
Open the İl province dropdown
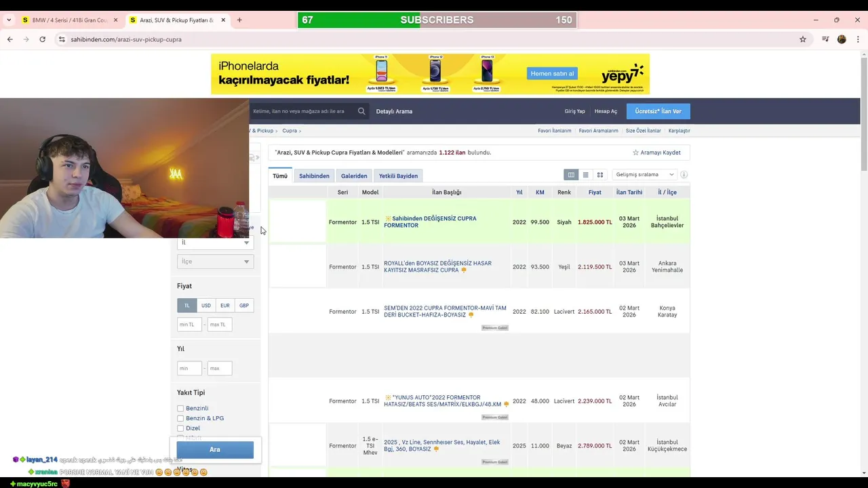pos(215,242)
